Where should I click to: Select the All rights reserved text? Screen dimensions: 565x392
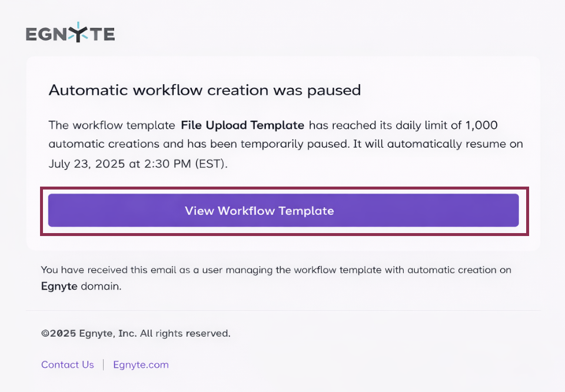tap(185, 333)
